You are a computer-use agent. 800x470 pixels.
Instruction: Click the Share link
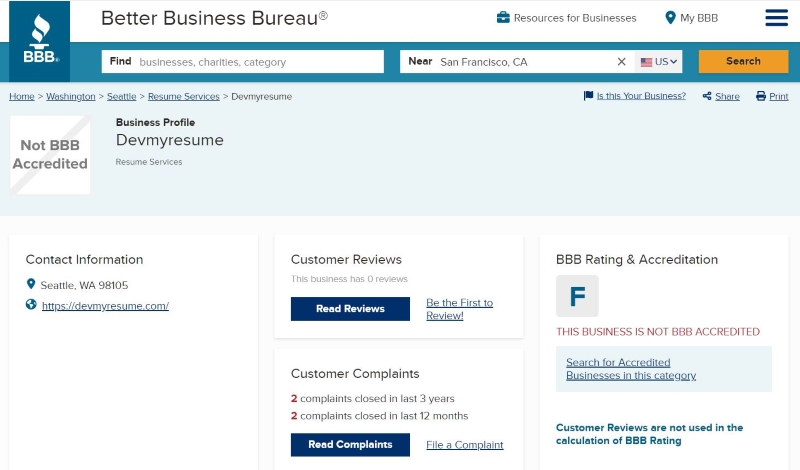(727, 96)
